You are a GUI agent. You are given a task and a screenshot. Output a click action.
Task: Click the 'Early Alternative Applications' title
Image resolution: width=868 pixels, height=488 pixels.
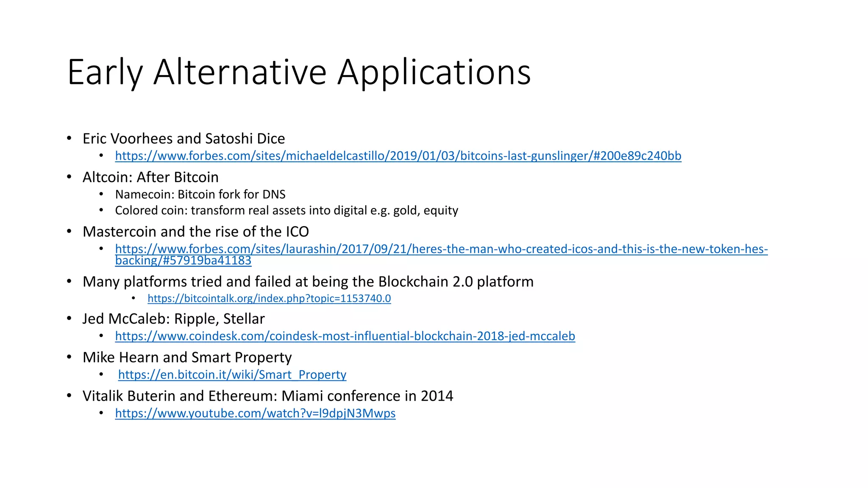point(299,72)
